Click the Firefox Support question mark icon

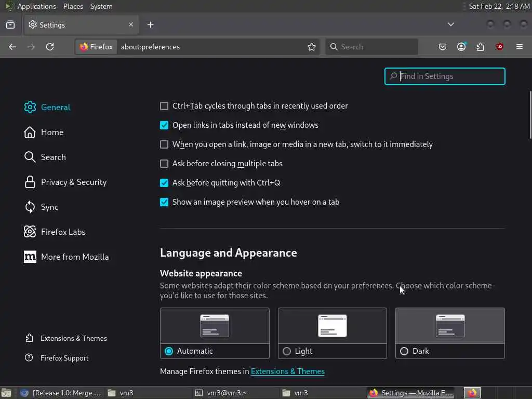(29, 357)
